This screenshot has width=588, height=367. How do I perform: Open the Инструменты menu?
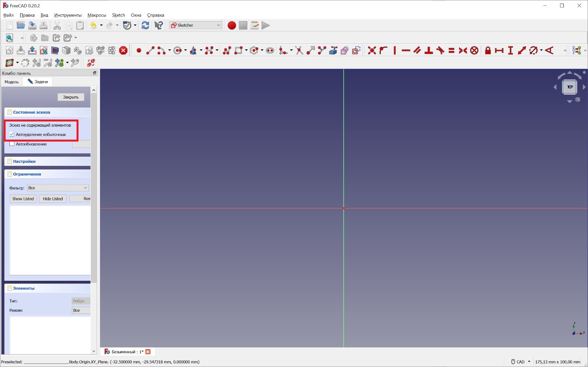pyautogui.click(x=68, y=15)
